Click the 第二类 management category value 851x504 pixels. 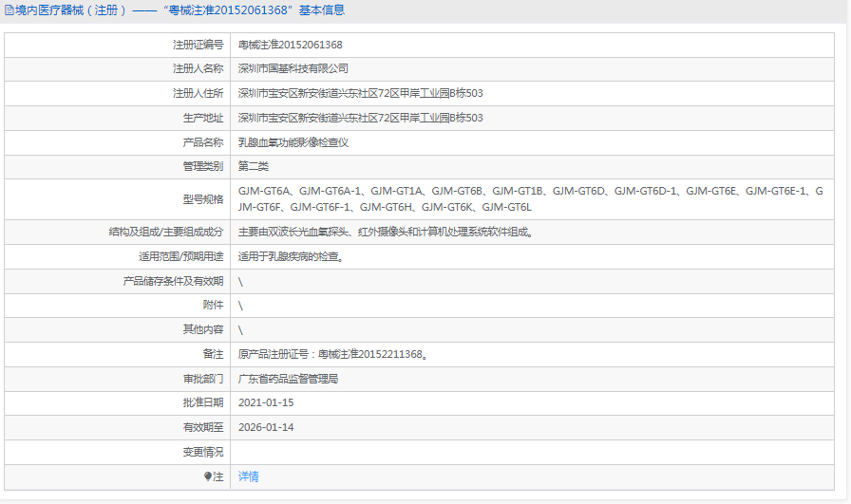pyautogui.click(x=254, y=166)
